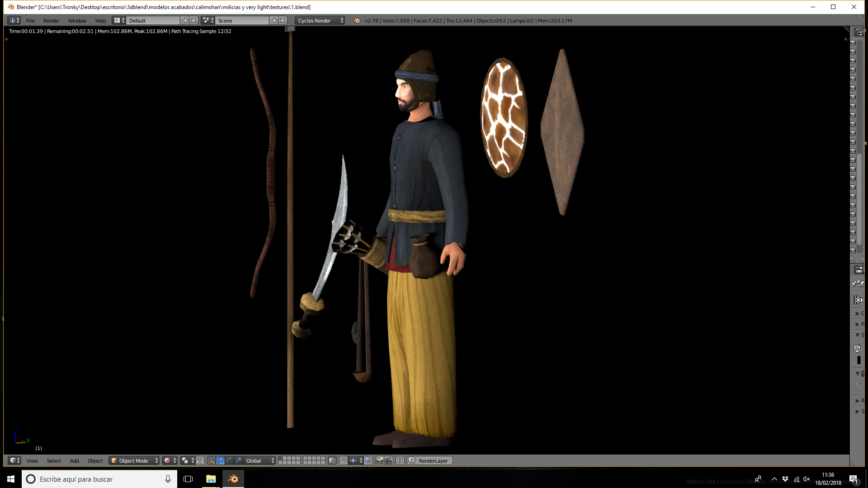This screenshot has height=488, width=868.
Task: Expand the Global orientation dropdown
Action: [x=259, y=460]
